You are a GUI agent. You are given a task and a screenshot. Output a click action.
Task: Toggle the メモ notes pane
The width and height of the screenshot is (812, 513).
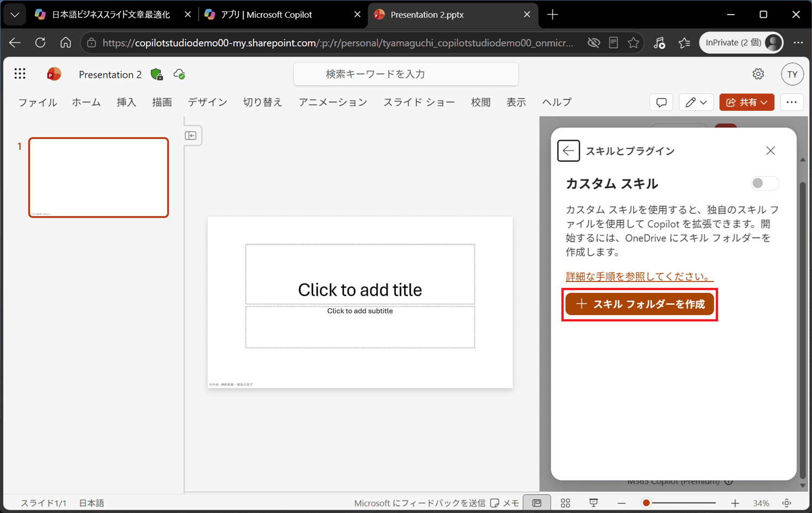point(505,503)
